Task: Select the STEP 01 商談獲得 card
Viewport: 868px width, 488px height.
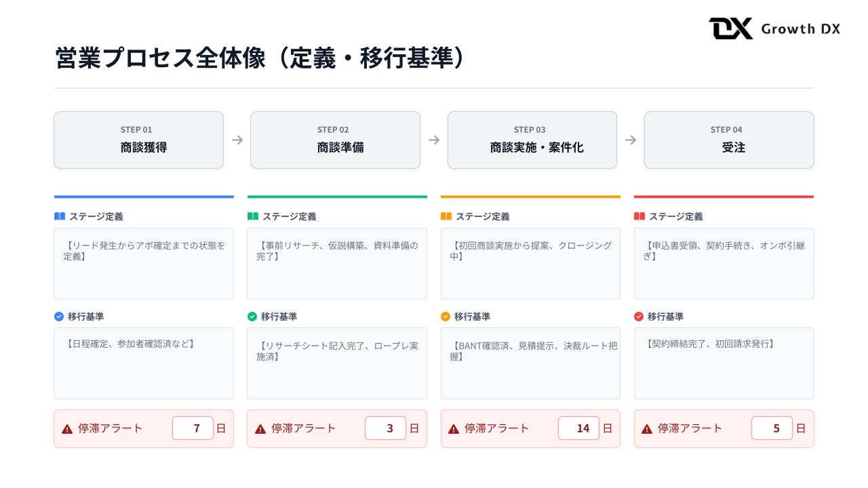Action: (x=138, y=140)
